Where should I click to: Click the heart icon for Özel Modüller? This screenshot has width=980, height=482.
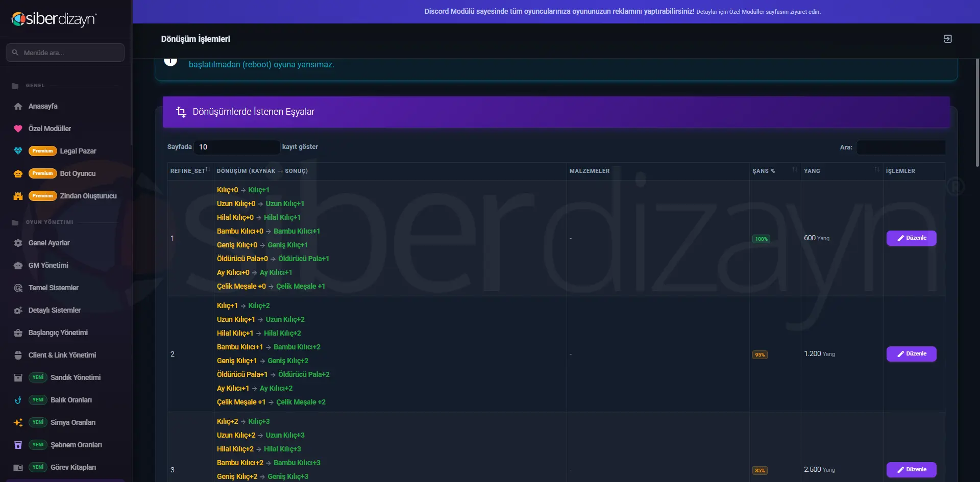pos(18,129)
